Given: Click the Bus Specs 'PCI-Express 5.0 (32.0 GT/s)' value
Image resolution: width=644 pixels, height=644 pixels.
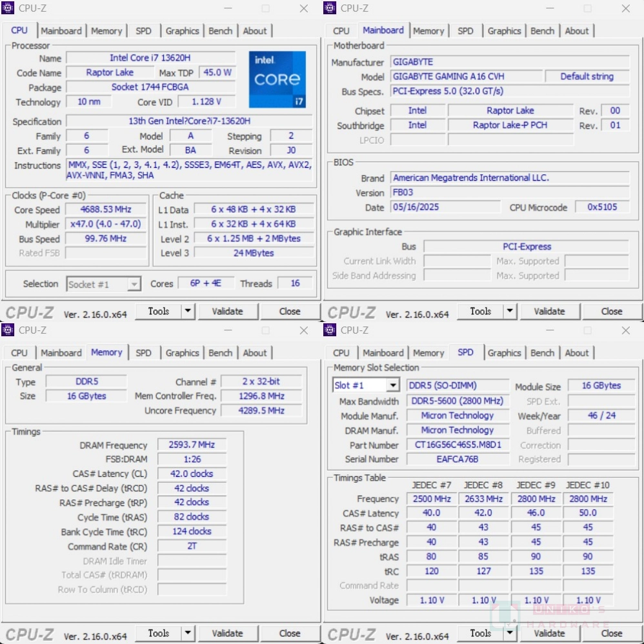Looking at the screenshot, I should [510, 91].
